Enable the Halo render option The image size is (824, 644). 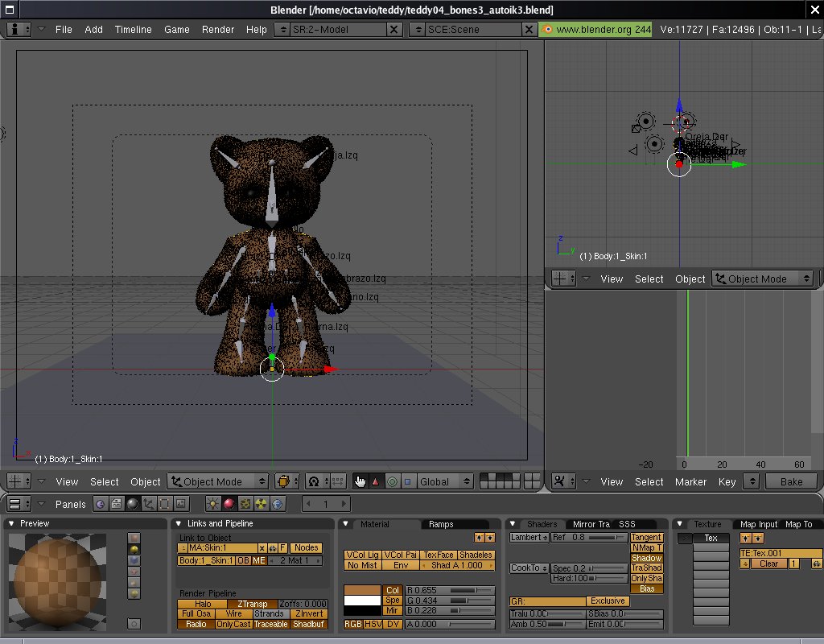coord(202,604)
